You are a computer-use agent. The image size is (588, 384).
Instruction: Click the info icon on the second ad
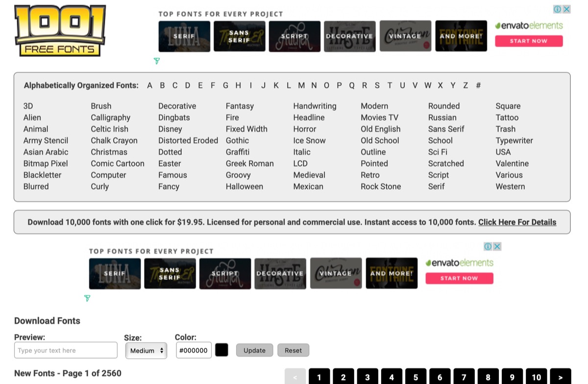488,246
